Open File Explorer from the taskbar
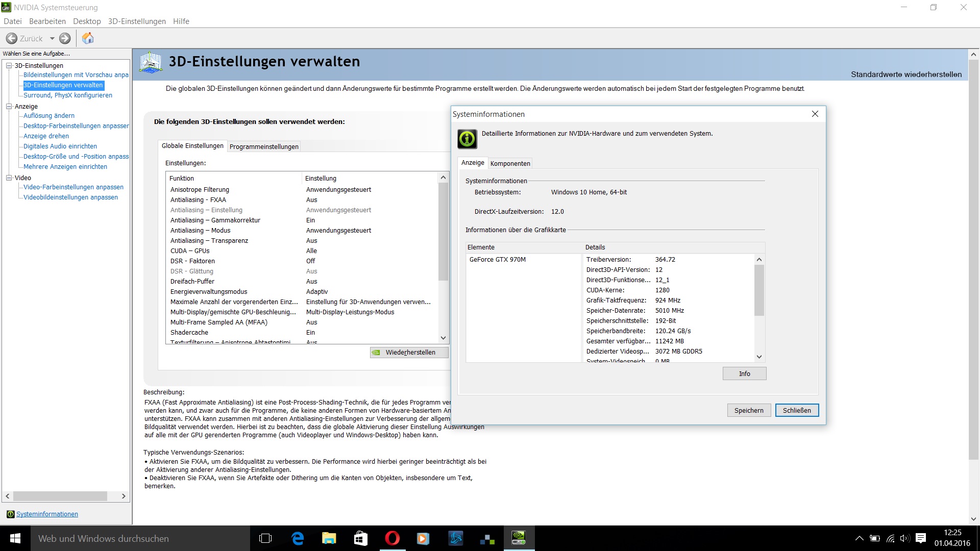980x551 pixels. [329, 538]
